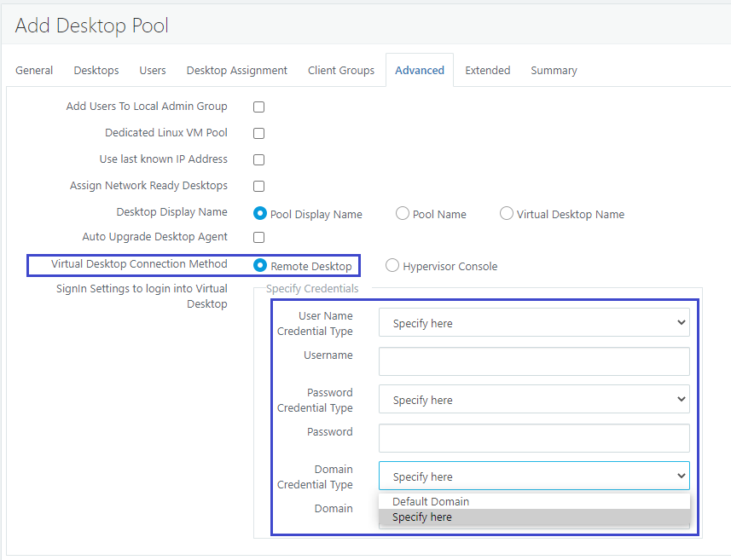Viewport: 731px width, 560px height.
Task: Open the Desktop Assignment tab
Action: [237, 71]
